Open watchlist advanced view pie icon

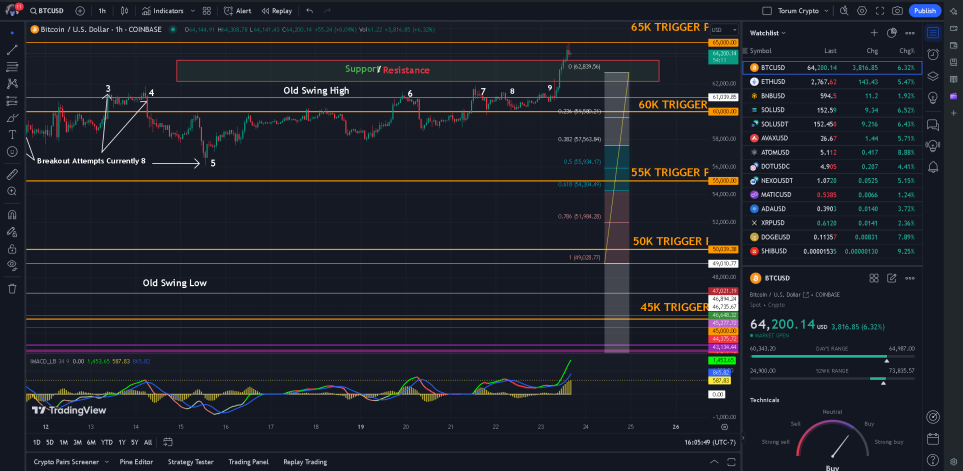[892, 33]
